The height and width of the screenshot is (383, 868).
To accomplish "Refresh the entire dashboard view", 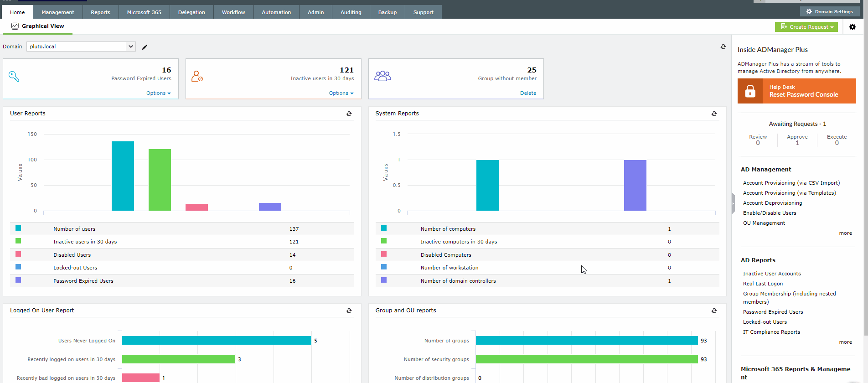I will click(723, 47).
